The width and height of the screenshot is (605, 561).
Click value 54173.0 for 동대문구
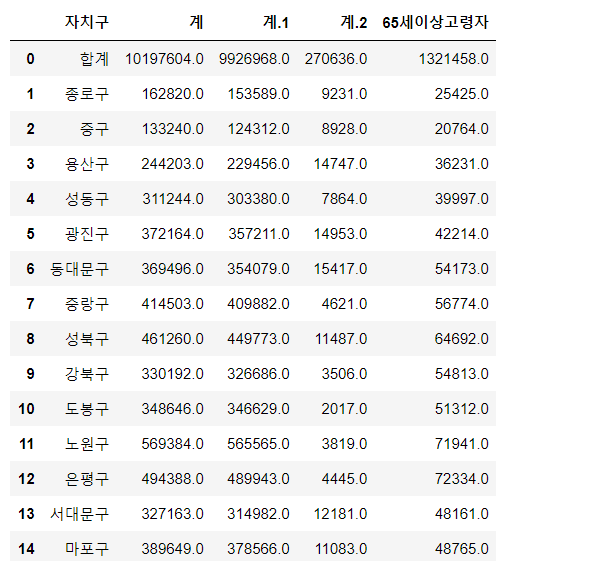click(462, 269)
